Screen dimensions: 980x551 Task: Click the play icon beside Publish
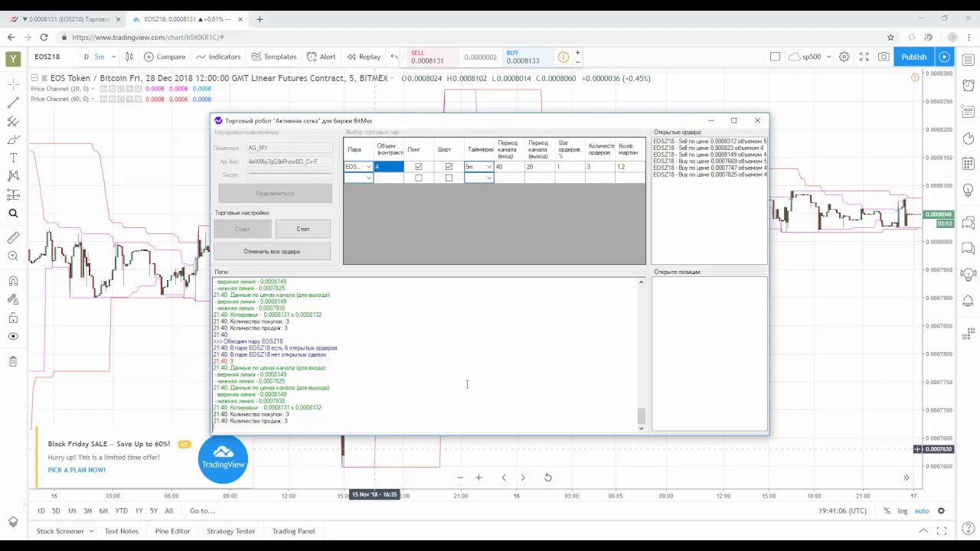tap(944, 57)
